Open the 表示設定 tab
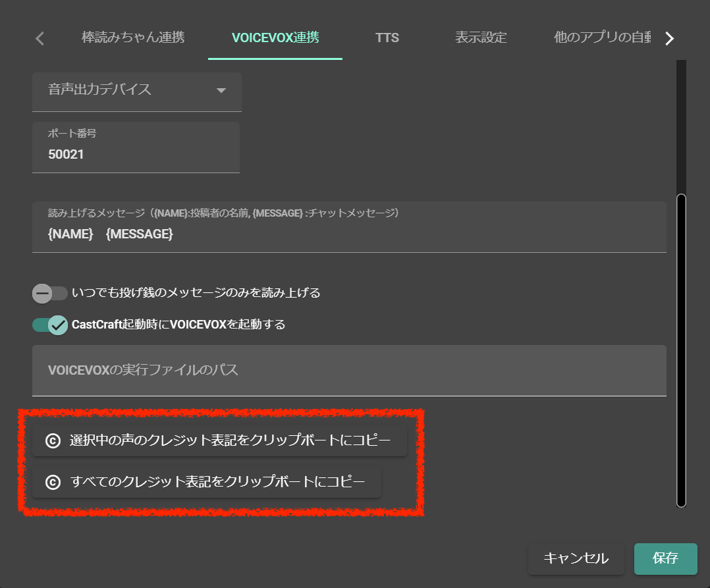 click(x=480, y=38)
